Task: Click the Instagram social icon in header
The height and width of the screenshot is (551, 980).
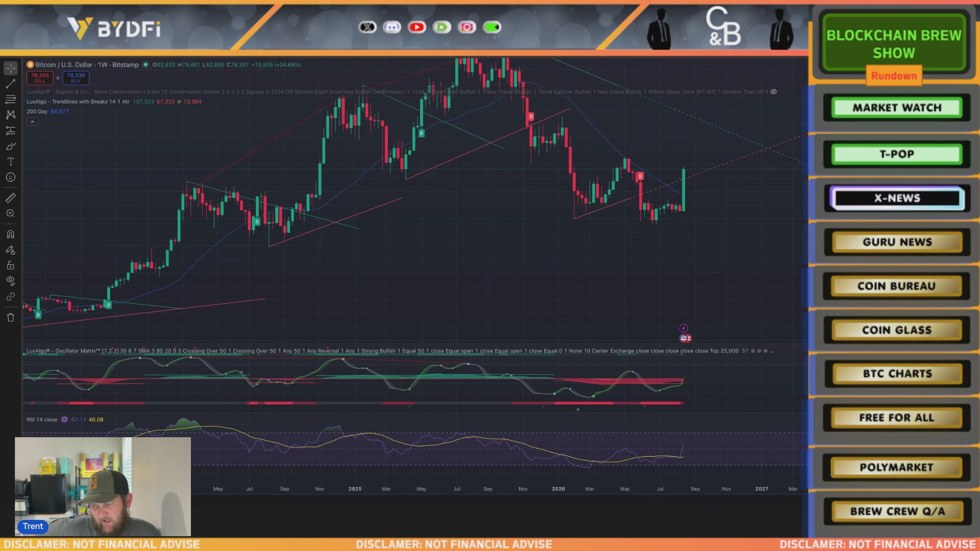Action: click(x=467, y=27)
